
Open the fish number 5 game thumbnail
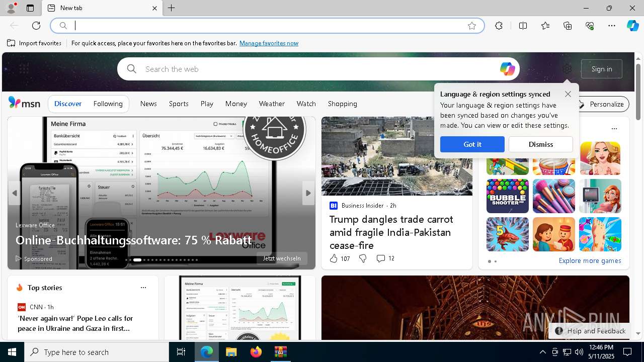point(507,234)
